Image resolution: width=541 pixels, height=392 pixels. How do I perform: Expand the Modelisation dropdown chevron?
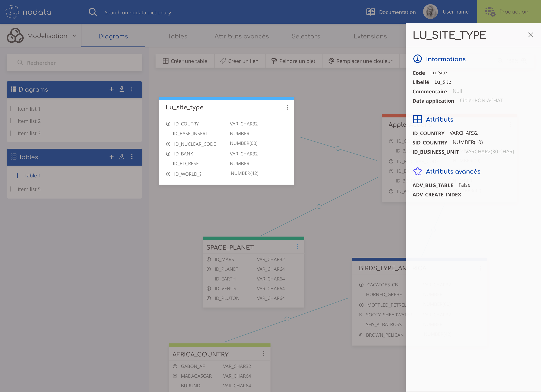74,36
